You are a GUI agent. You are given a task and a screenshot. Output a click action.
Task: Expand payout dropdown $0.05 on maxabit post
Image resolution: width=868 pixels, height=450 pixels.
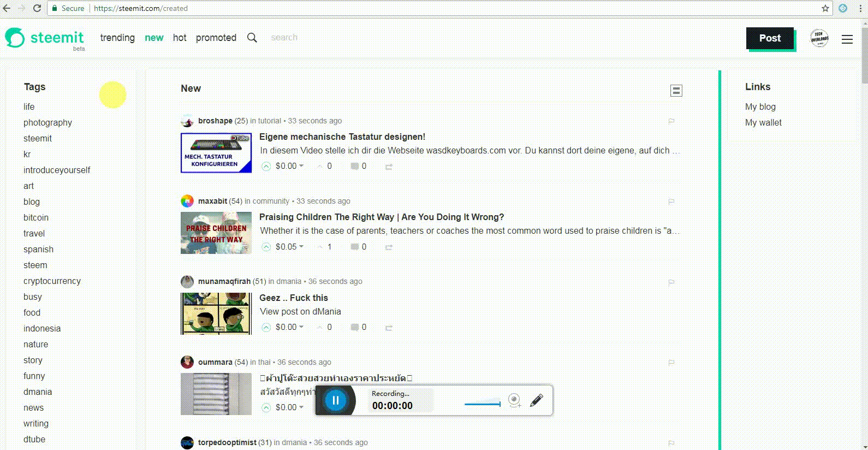click(290, 247)
